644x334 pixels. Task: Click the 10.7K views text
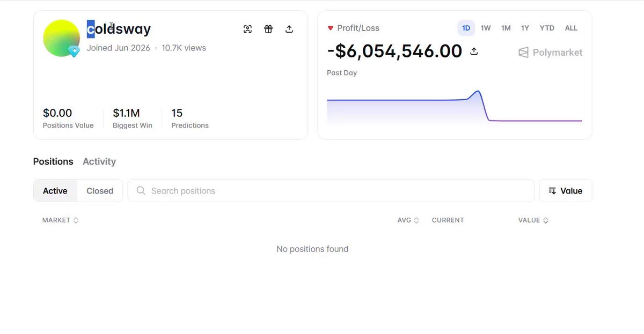coord(184,48)
